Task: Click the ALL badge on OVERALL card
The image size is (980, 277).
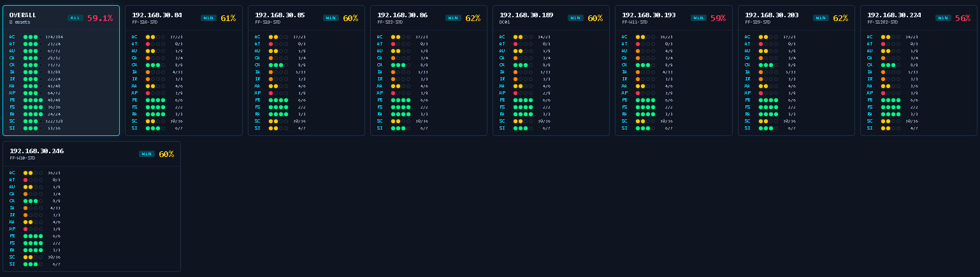Action: point(75,19)
